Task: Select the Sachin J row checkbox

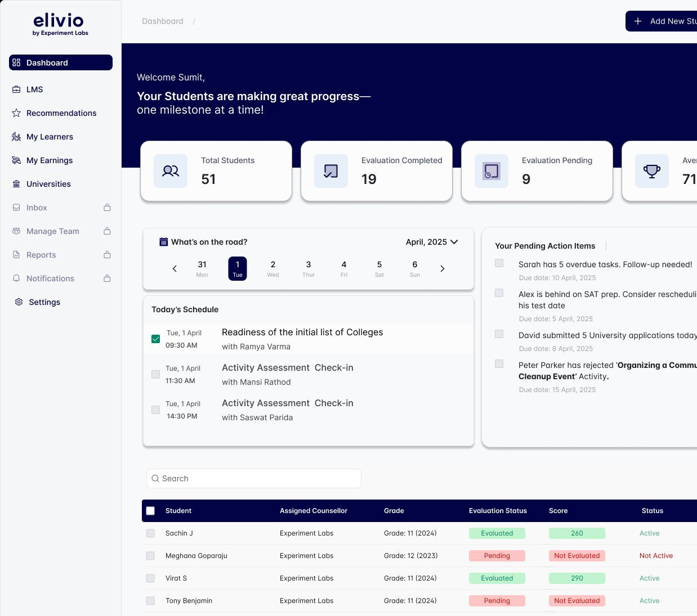Action: click(x=150, y=533)
